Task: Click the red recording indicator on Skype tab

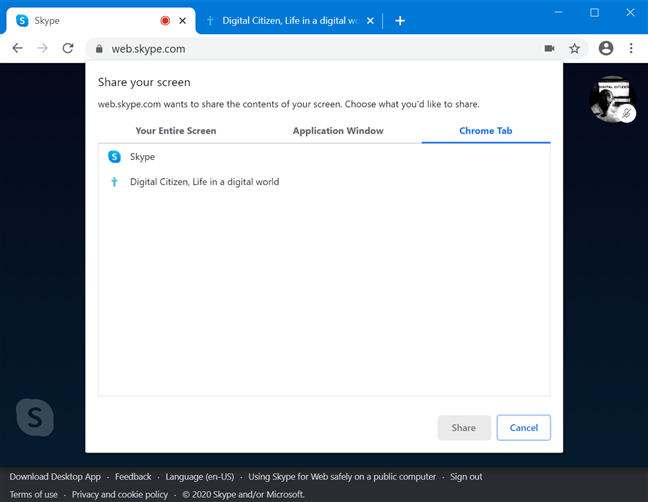Action: [165, 21]
